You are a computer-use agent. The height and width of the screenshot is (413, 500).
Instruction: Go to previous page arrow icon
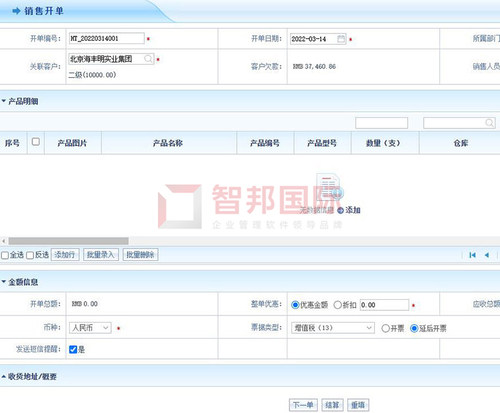click(x=487, y=255)
